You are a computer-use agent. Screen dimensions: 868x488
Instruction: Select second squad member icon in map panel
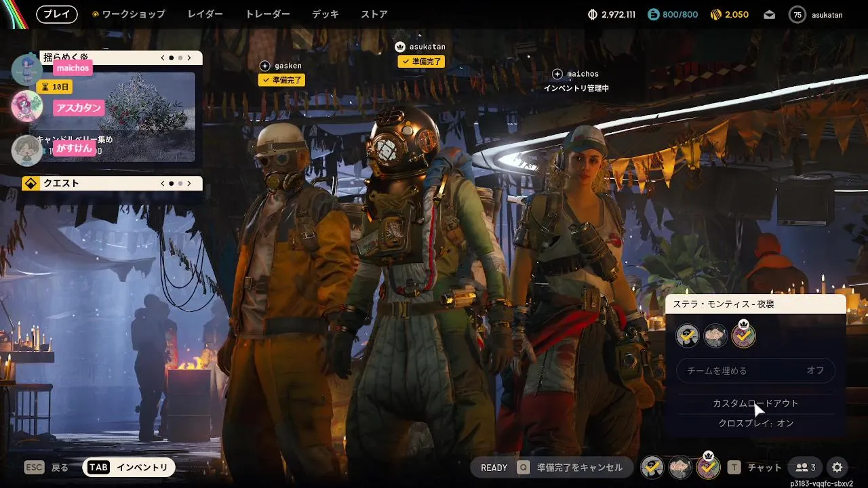(x=715, y=335)
